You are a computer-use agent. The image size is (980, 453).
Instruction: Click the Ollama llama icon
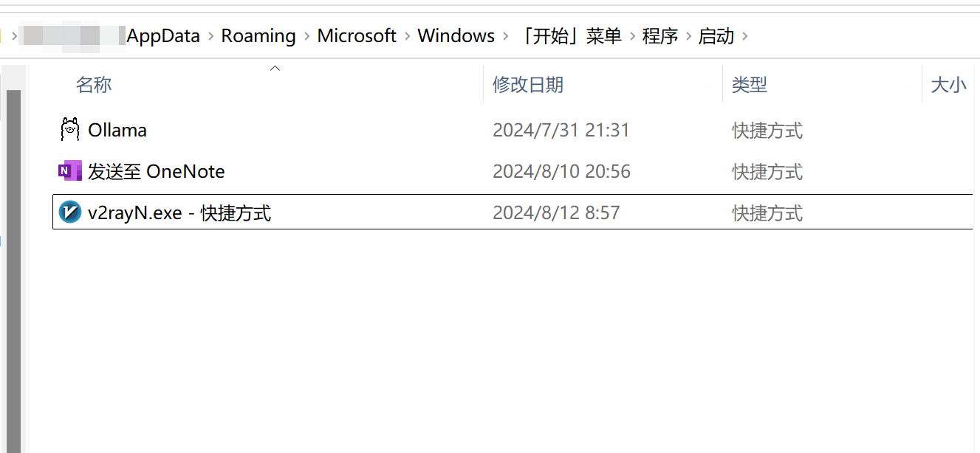(x=69, y=128)
